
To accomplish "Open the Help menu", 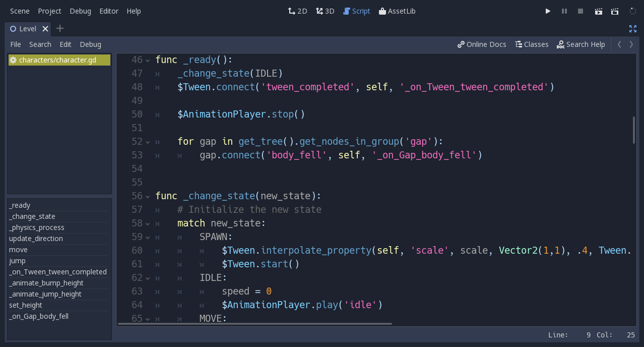I will (134, 11).
